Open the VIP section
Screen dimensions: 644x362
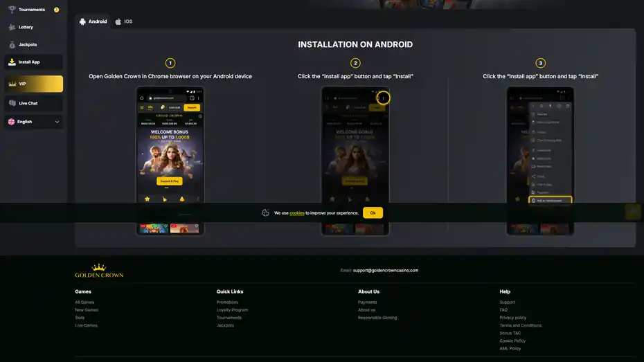(x=34, y=84)
